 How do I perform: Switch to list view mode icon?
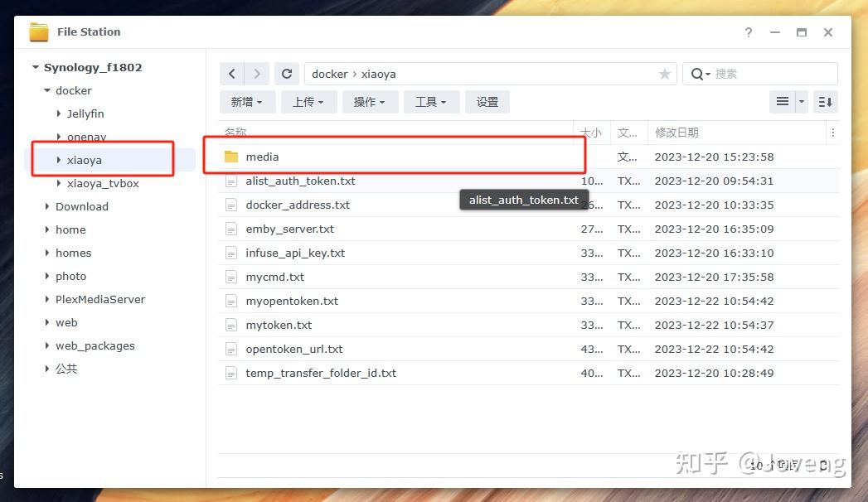click(x=783, y=102)
